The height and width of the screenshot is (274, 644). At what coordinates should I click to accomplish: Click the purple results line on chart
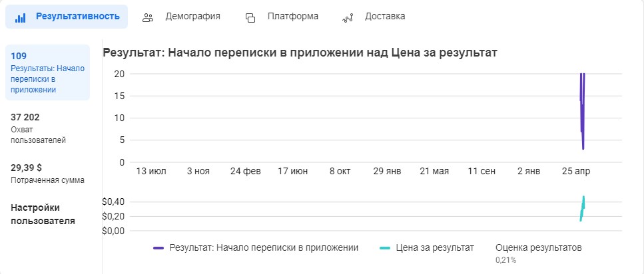[x=582, y=111]
